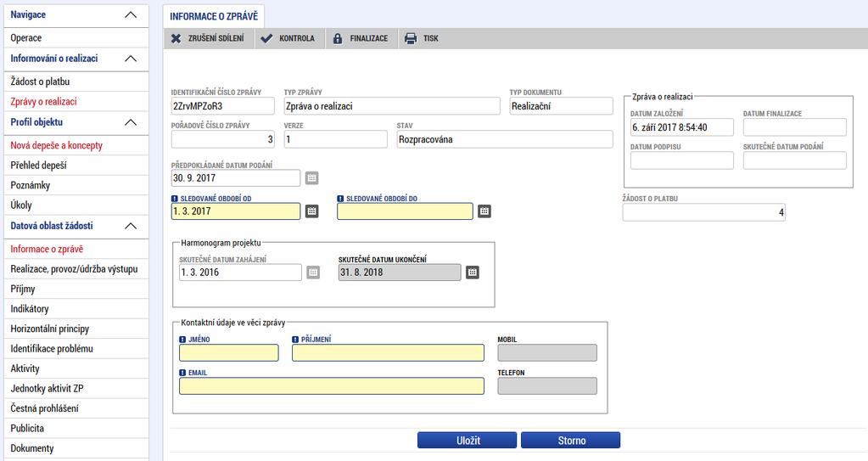Click required marker beside Sledované období do

pyautogui.click(x=340, y=199)
